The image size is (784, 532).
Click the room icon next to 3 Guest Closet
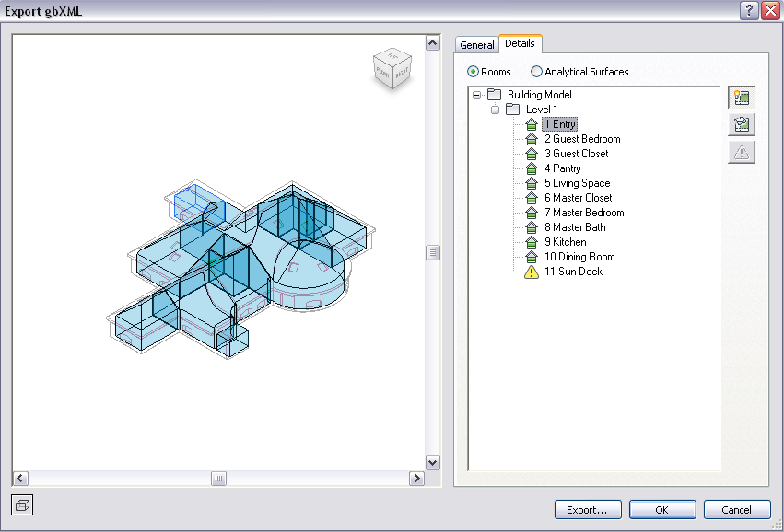tap(532, 154)
